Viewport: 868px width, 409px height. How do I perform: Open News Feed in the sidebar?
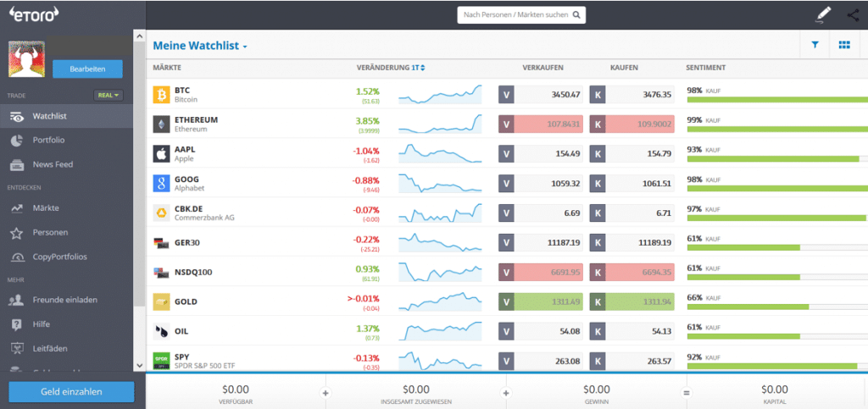pos(52,164)
